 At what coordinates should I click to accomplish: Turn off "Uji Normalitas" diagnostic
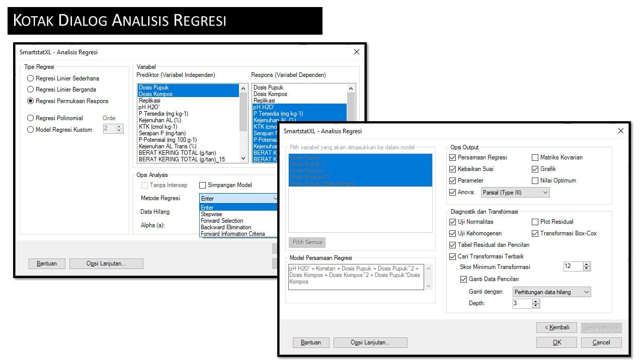(x=452, y=222)
